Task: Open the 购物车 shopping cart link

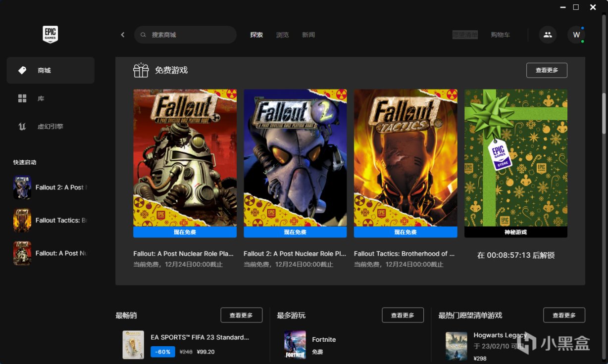Action: tap(500, 35)
